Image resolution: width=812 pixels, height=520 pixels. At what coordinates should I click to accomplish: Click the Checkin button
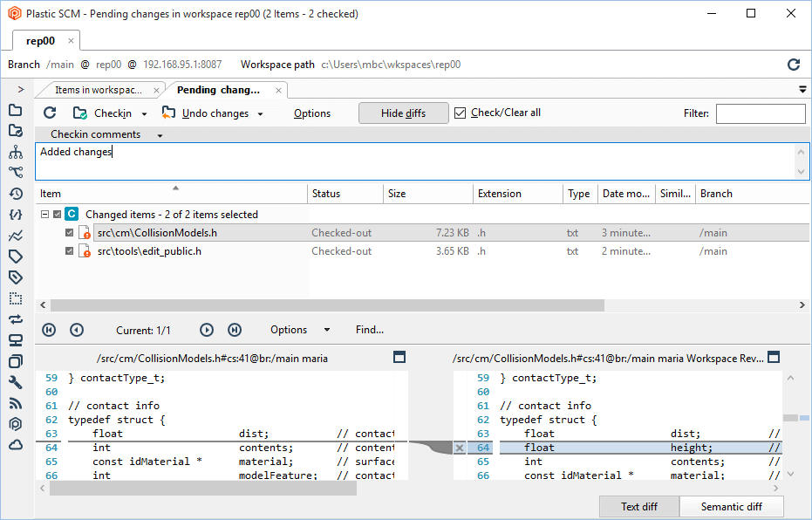pos(103,113)
